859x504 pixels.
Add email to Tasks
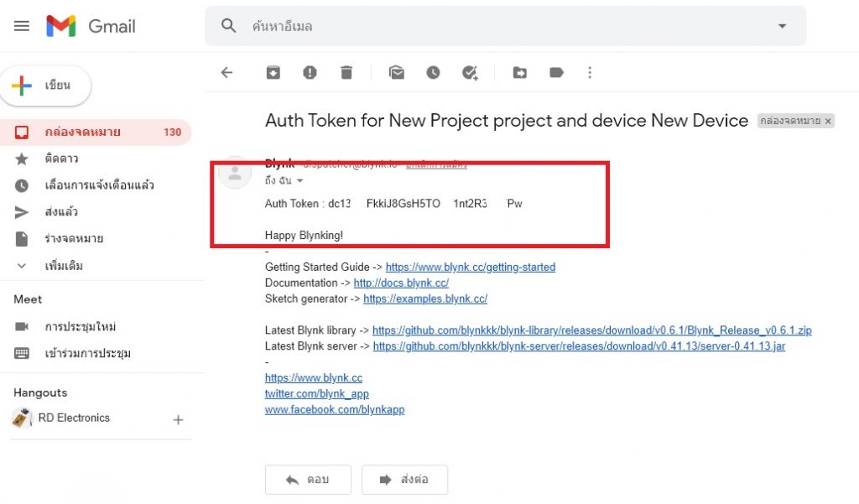click(x=470, y=72)
